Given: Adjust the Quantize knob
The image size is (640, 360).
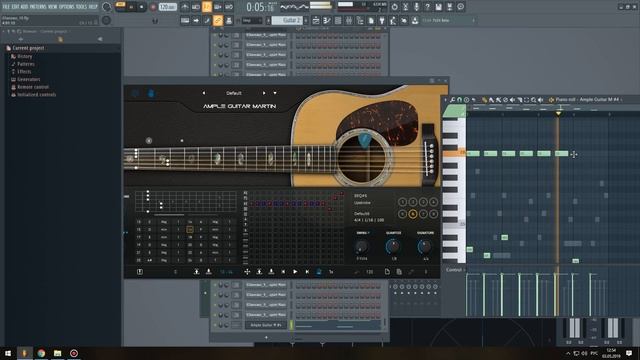Looking at the screenshot, I should (393, 247).
